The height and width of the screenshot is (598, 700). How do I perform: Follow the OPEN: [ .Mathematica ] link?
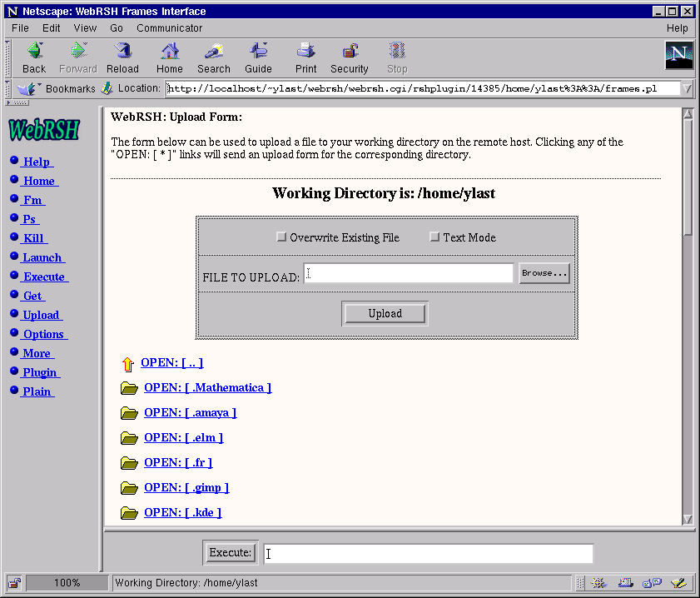click(x=207, y=387)
